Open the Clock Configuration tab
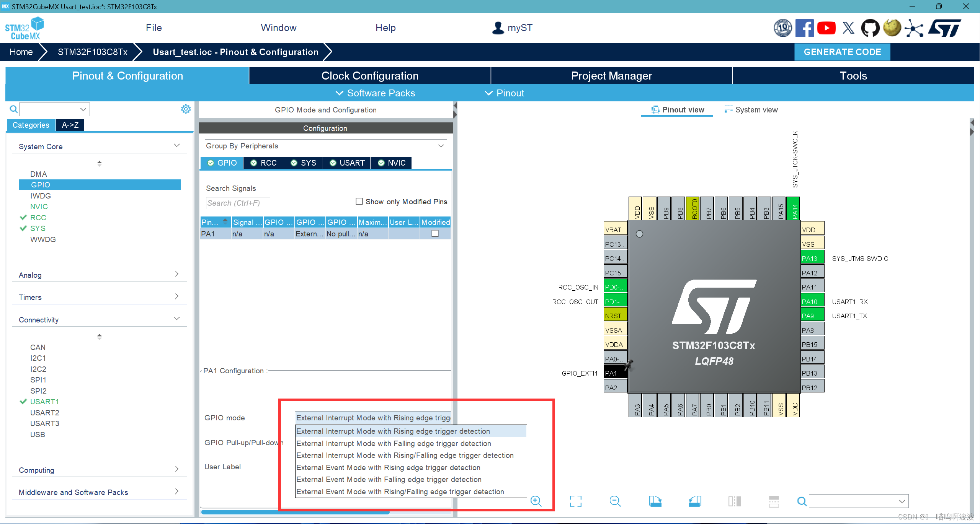The width and height of the screenshot is (980, 524). (370, 76)
